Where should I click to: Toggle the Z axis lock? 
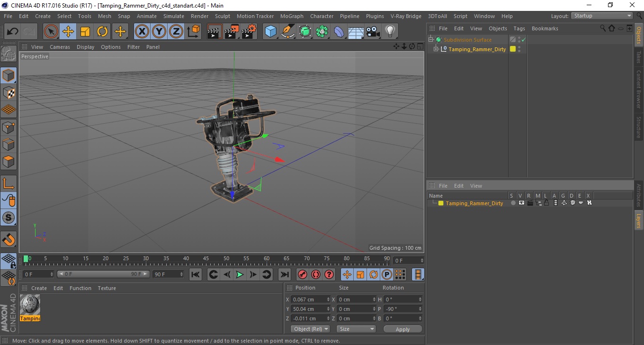point(176,32)
